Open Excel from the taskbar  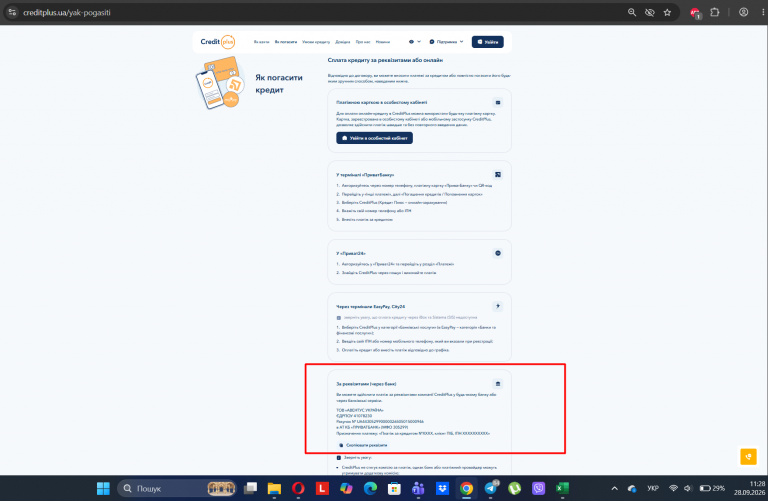pyautogui.click(x=562, y=488)
